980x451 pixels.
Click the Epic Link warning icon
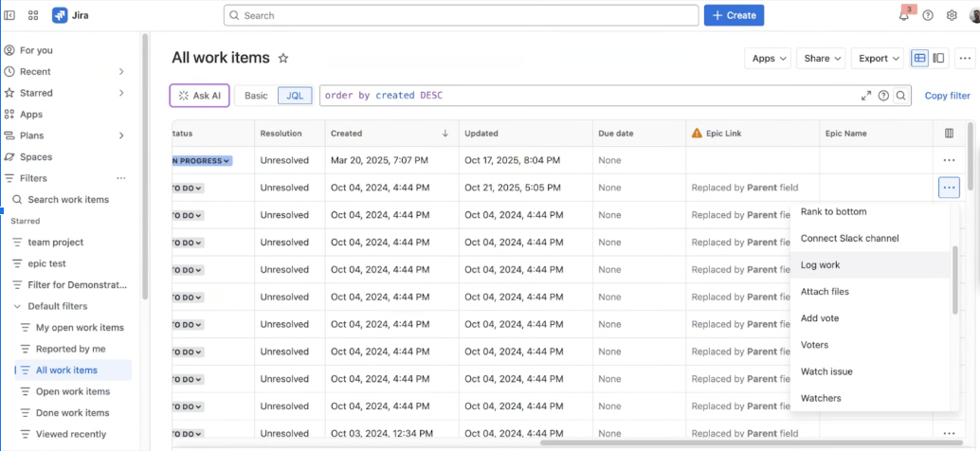697,133
